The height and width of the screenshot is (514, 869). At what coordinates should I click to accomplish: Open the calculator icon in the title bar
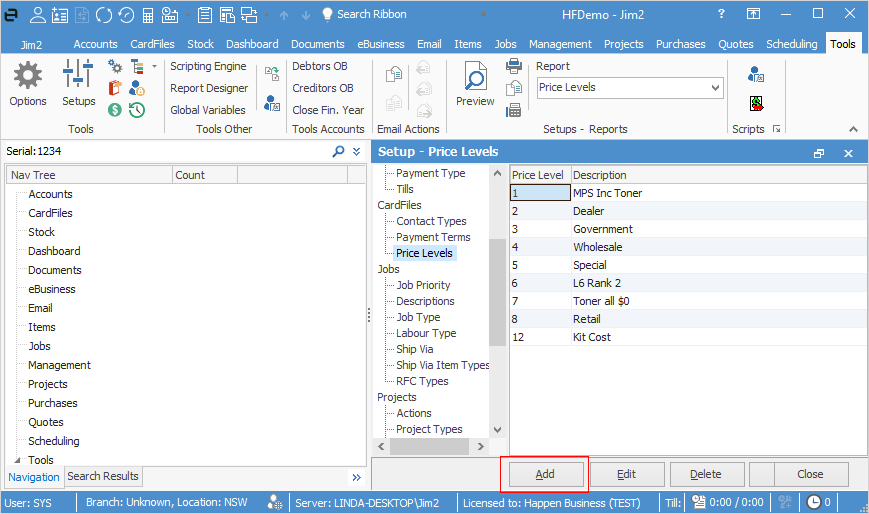click(149, 15)
